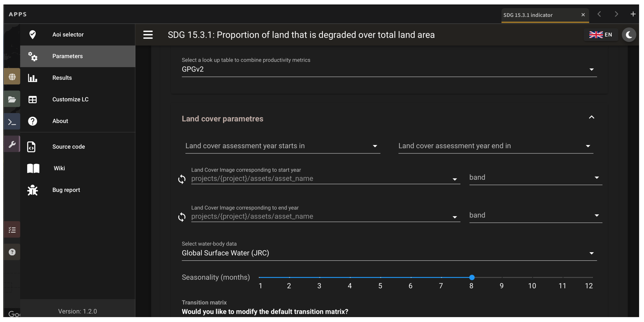Open the globe icon in left rail
Viewport: 644px width, 322px height.
12,77
